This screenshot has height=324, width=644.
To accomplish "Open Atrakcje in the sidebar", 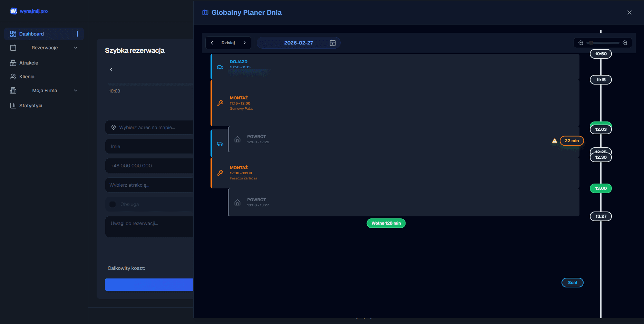I will coord(29,63).
